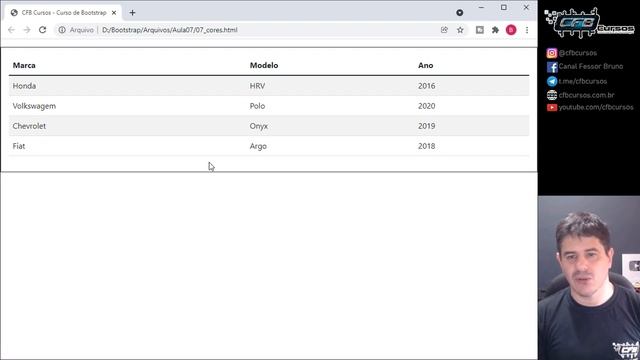Open the Chrome profile avatar
The width and height of the screenshot is (640, 360).
[511, 30]
